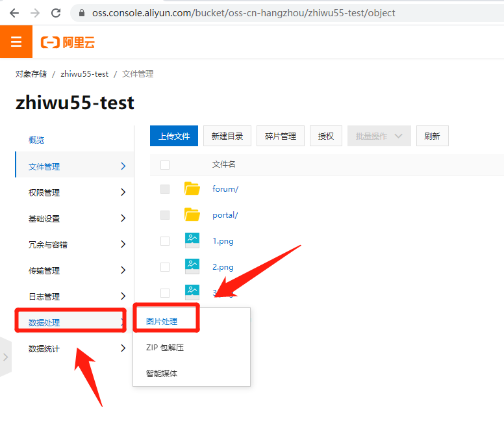Select 数据统计 in the sidebar
The width and height of the screenshot is (504, 440).
(44, 348)
